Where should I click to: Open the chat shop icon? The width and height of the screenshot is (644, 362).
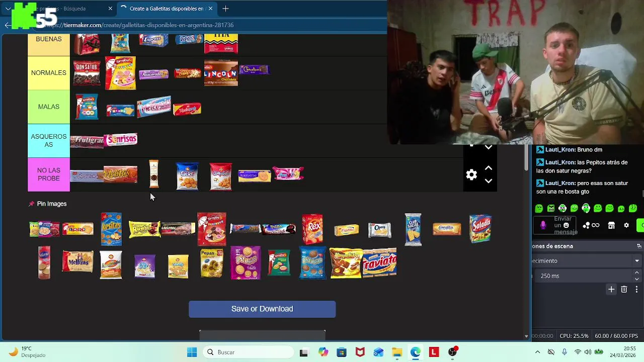point(611,225)
